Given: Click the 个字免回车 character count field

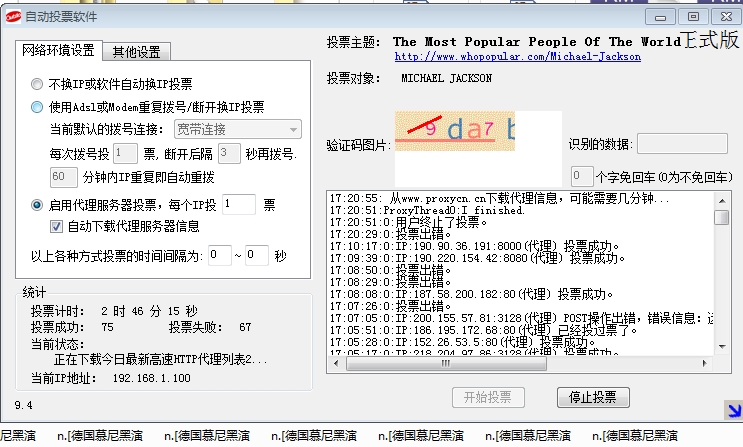Looking at the screenshot, I should tap(582, 177).
